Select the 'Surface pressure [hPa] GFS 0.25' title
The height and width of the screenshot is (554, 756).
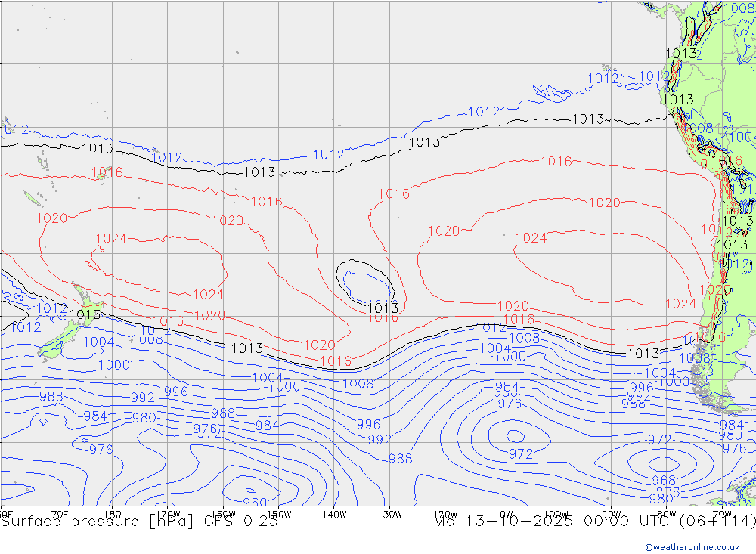pos(139,522)
